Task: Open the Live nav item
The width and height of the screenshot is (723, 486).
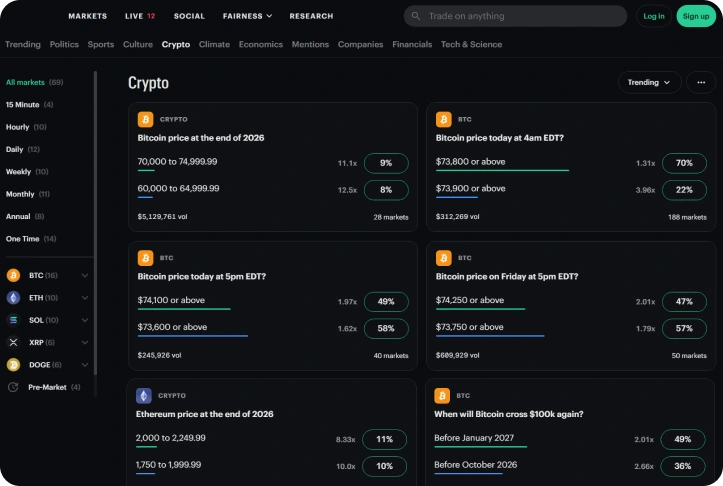Action: click(140, 16)
